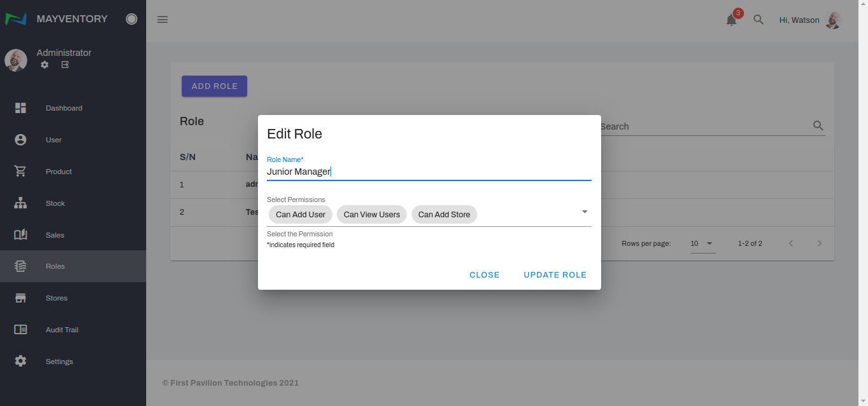The width and height of the screenshot is (868, 406).
Task: Click the Can Add Store permission chip
Action: pos(444,215)
